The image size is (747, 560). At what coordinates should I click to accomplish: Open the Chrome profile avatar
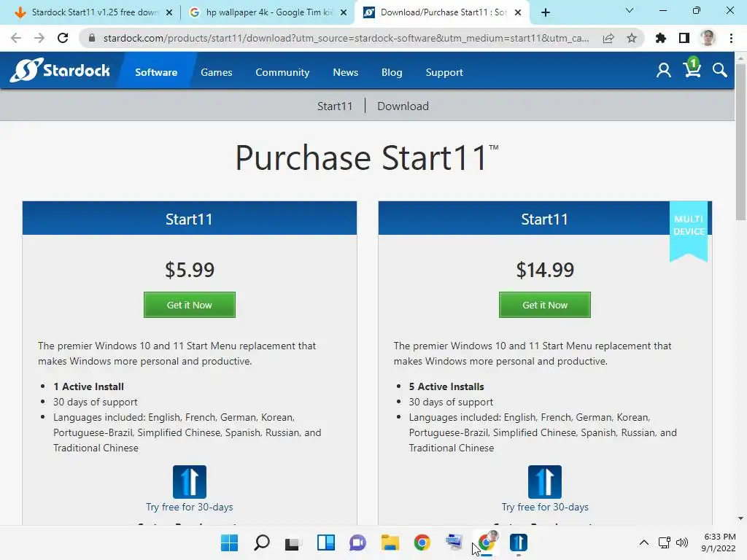[x=708, y=38]
